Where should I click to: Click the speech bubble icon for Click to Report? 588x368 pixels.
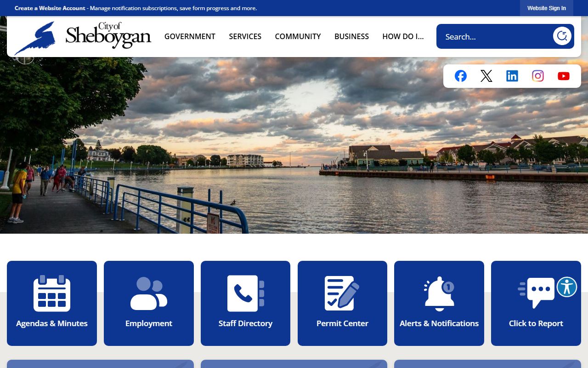point(536,293)
